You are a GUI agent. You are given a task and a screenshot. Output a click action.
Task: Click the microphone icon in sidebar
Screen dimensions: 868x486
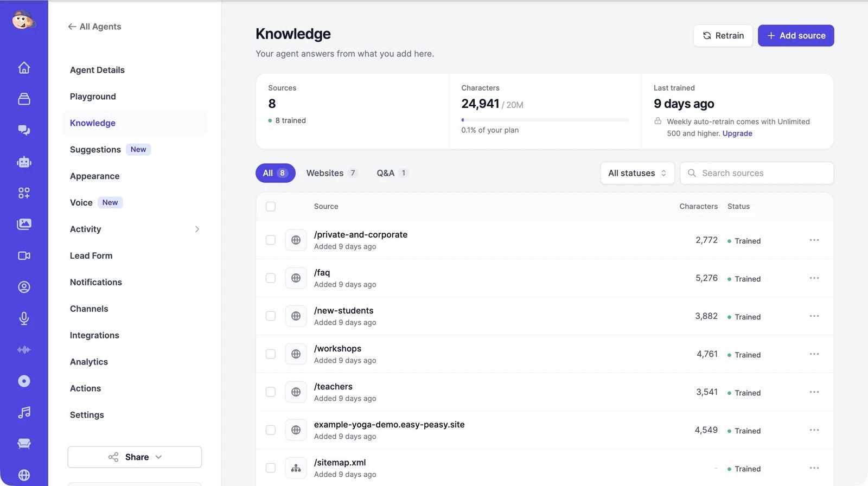pyautogui.click(x=24, y=318)
